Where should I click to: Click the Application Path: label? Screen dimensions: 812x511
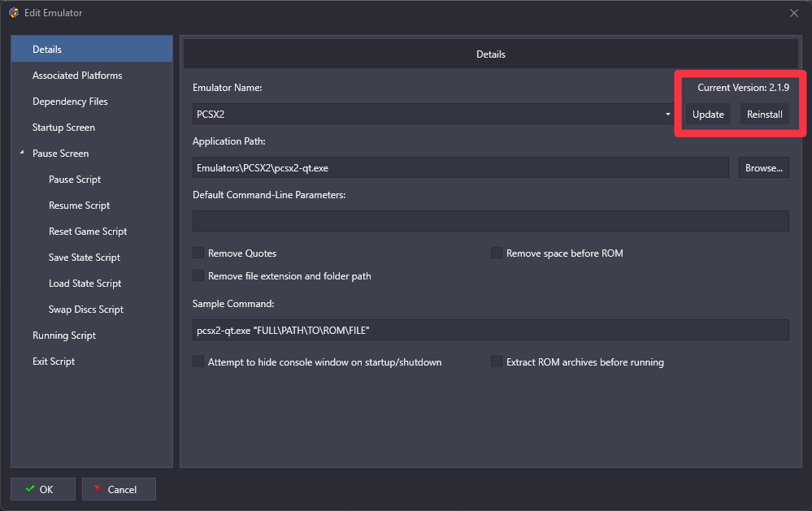coord(229,141)
